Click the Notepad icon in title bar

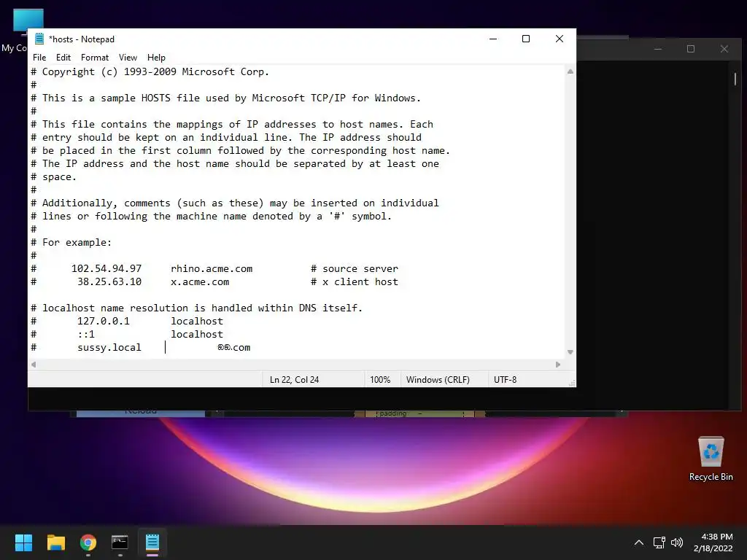click(39, 39)
